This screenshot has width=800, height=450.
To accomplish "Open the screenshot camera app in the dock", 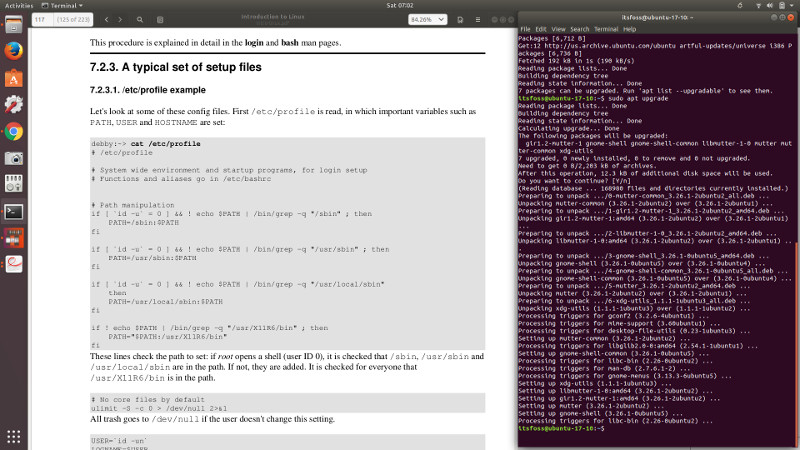I will point(14,158).
